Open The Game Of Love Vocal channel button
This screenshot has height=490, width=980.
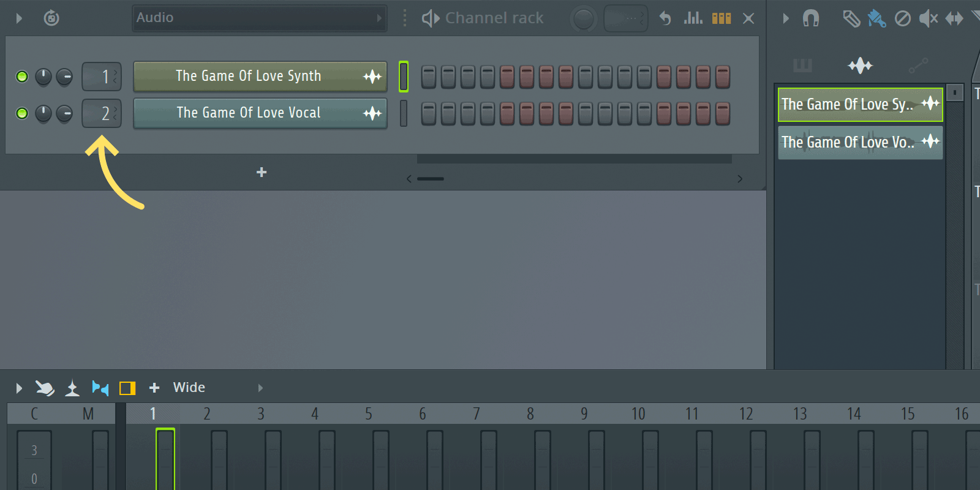point(260,113)
